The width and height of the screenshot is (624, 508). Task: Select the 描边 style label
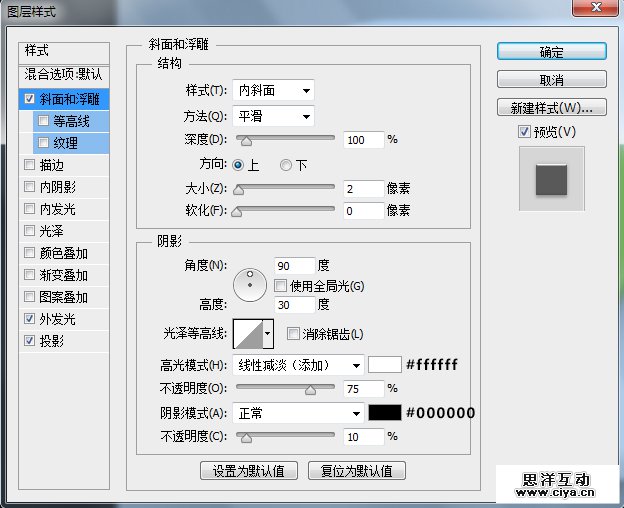pos(52,165)
